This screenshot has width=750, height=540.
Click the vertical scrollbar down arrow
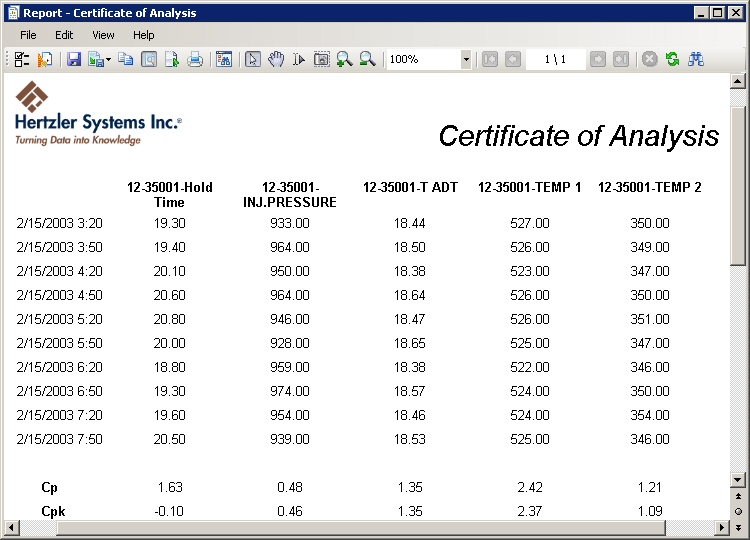pyautogui.click(x=738, y=480)
